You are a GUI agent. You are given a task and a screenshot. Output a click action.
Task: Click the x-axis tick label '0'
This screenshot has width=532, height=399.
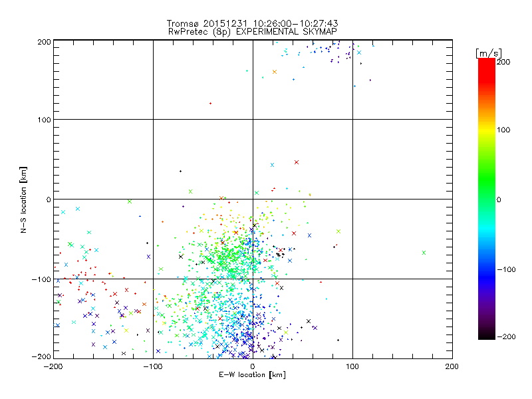pos(253,366)
